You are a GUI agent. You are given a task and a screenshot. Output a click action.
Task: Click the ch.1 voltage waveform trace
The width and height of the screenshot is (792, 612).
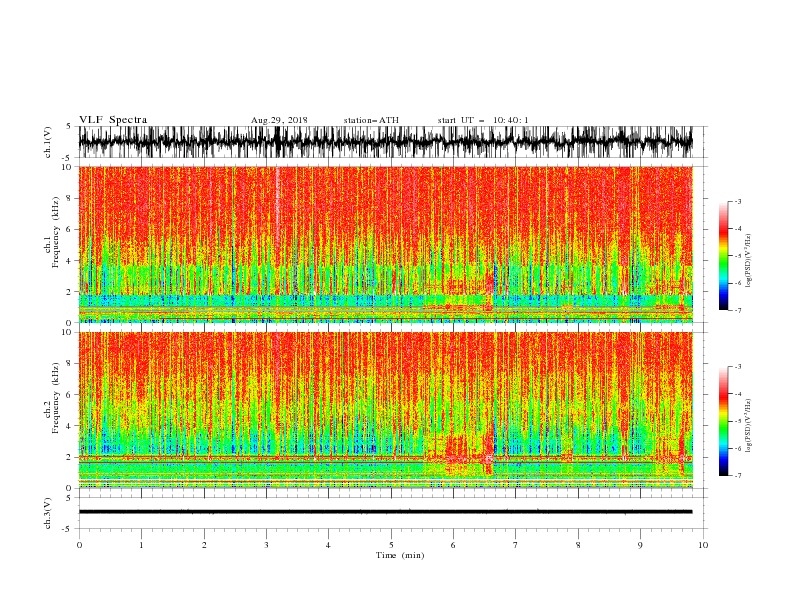pos(385,142)
